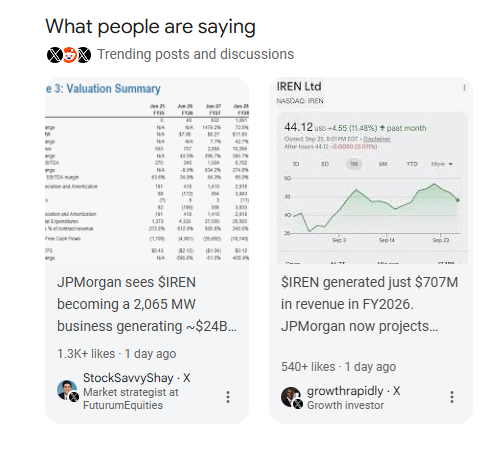Open the IREN Ltd stock chart thumbnail

tap(371, 171)
